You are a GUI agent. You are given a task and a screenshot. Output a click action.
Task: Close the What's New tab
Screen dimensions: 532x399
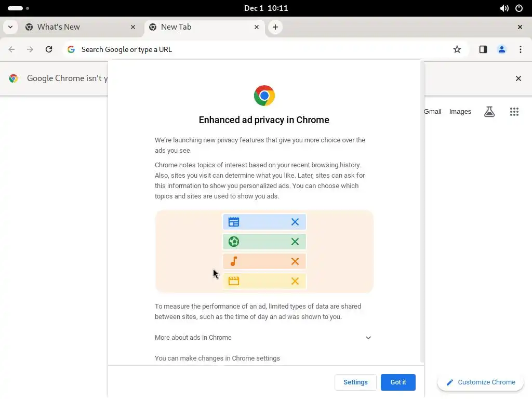133,27
